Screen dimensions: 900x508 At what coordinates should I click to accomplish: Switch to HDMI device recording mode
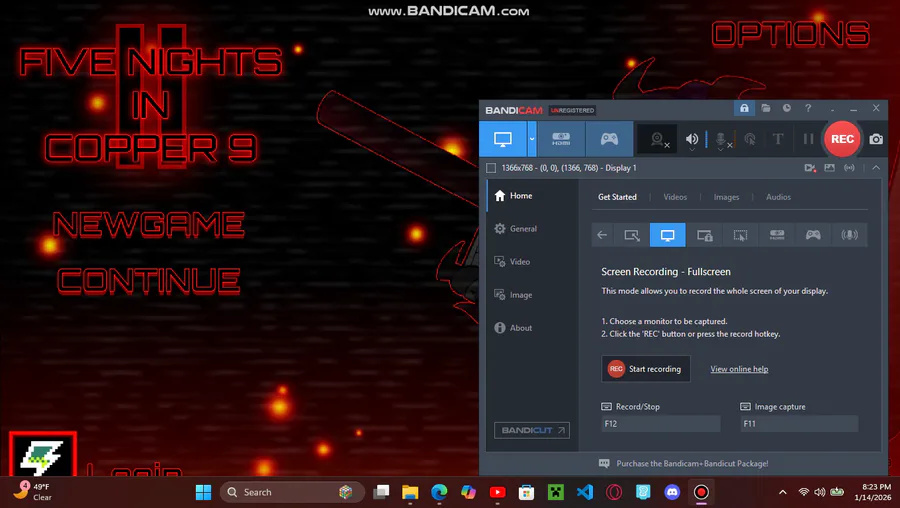coord(561,139)
